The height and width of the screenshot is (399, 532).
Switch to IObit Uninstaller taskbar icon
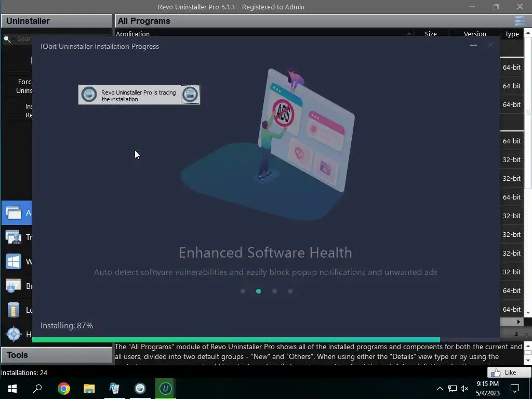pyautogui.click(x=166, y=389)
